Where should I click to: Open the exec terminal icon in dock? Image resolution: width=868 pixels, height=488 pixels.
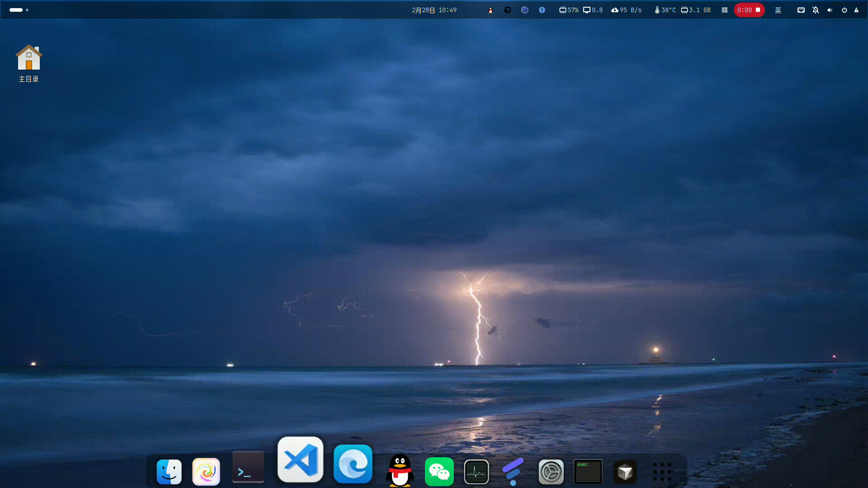tap(588, 472)
